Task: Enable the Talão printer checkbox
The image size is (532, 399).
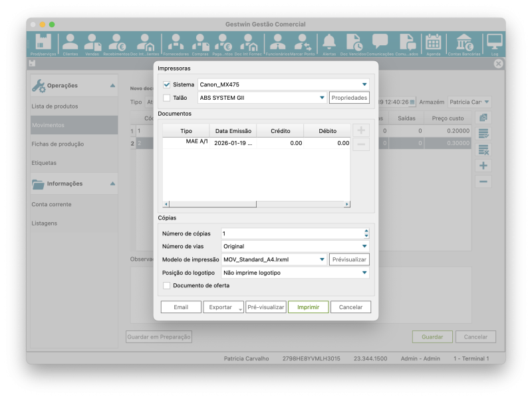Action: coord(167,98)
